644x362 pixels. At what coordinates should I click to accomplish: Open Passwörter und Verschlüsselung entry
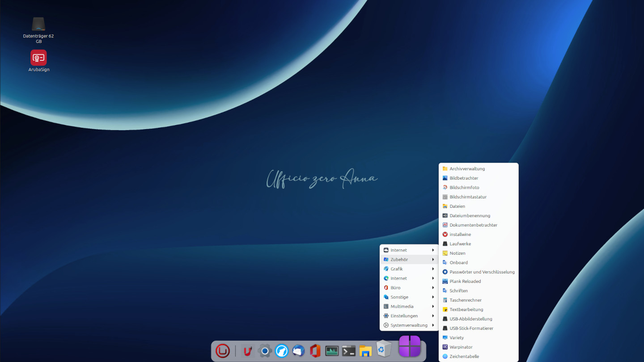coord(482,272)
